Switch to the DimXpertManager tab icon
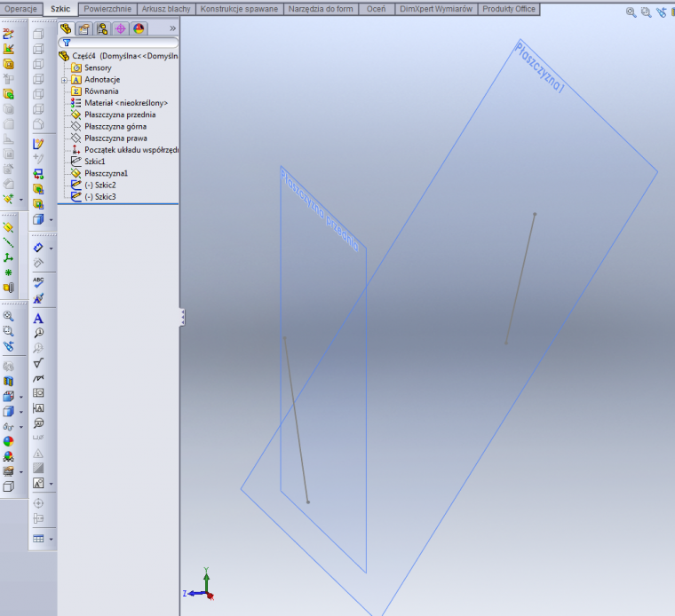The width and height of the screenshot is (675, 616). (x=121, y=28)
